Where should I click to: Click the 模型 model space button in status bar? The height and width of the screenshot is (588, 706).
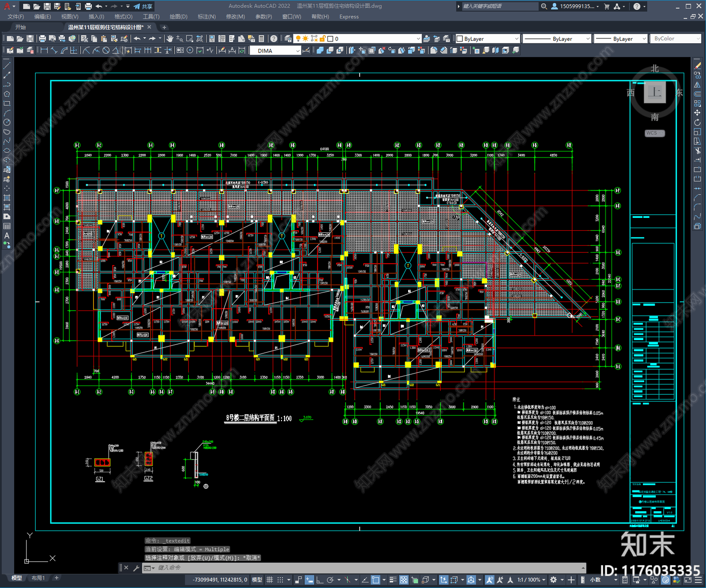(257, 580)
